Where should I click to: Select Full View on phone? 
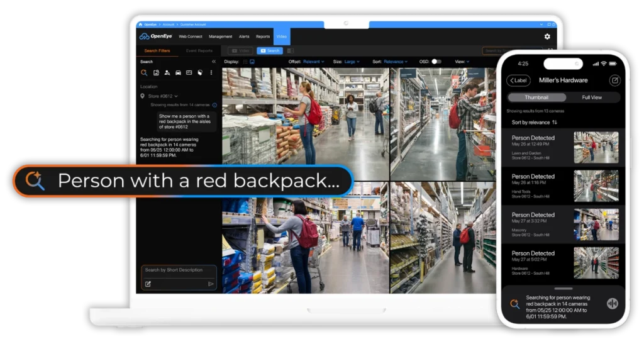click(592, 97)
